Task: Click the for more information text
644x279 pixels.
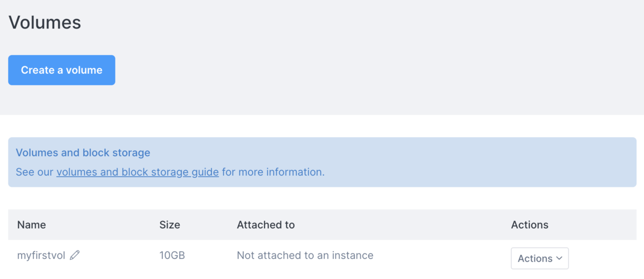Action: [x=273, y=172]
